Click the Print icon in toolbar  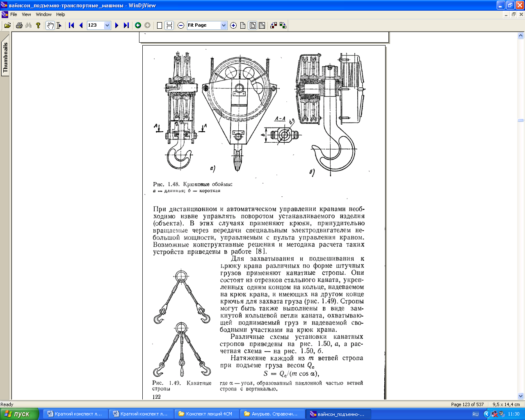coord(19,25)
